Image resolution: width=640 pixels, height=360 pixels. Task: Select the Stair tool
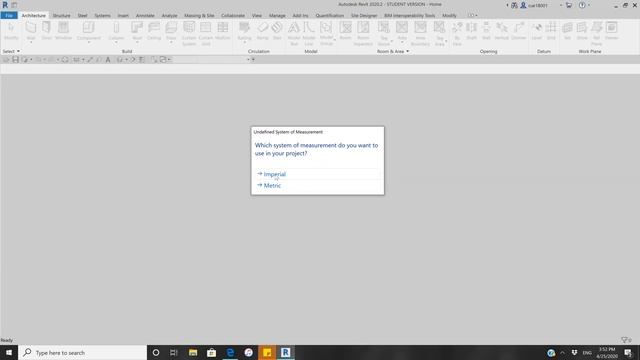pos(277,31)
